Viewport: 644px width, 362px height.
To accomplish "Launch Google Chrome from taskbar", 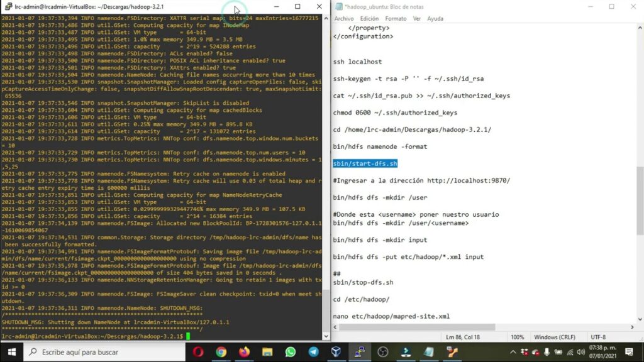I will pyautogui.click(x=221, y=352).
